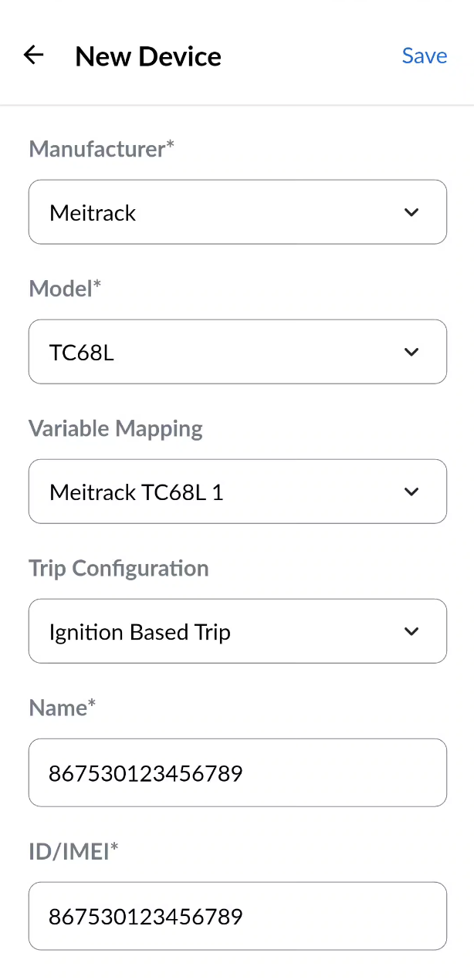The height and width of the screenshot is (980, 474).
Task: Click the chevron beside Ignition Based Trip
Action: (x=411, y=631)
